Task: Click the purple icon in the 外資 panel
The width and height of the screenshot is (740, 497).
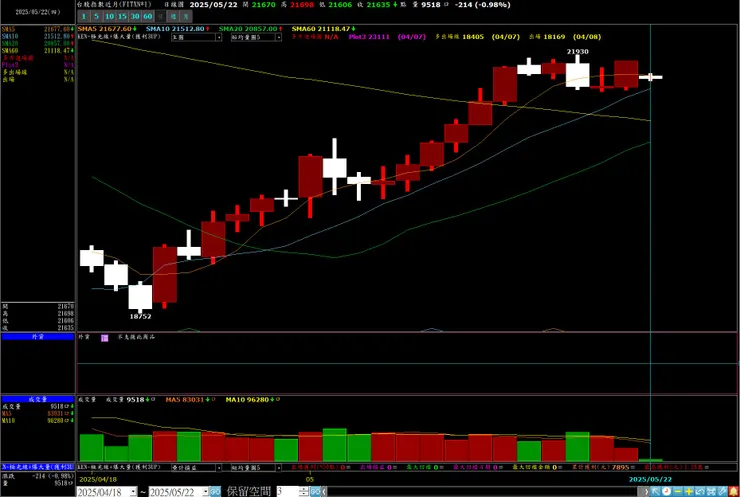Action: coord(105,337)
